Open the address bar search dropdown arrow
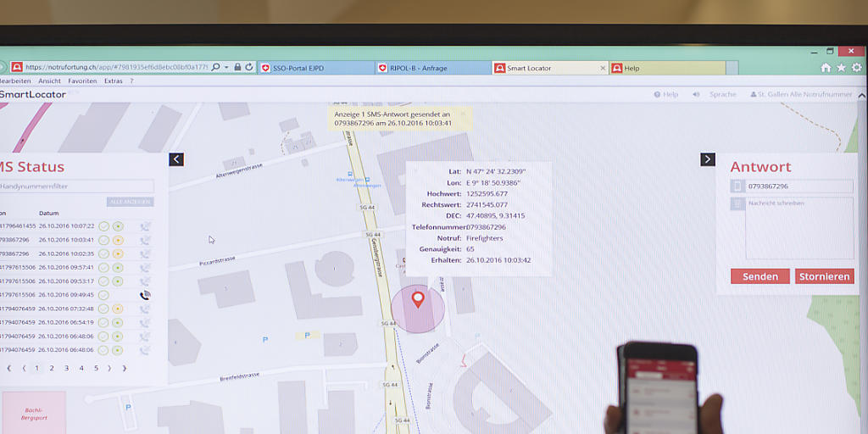868x434 pixels. click(226, 68)
